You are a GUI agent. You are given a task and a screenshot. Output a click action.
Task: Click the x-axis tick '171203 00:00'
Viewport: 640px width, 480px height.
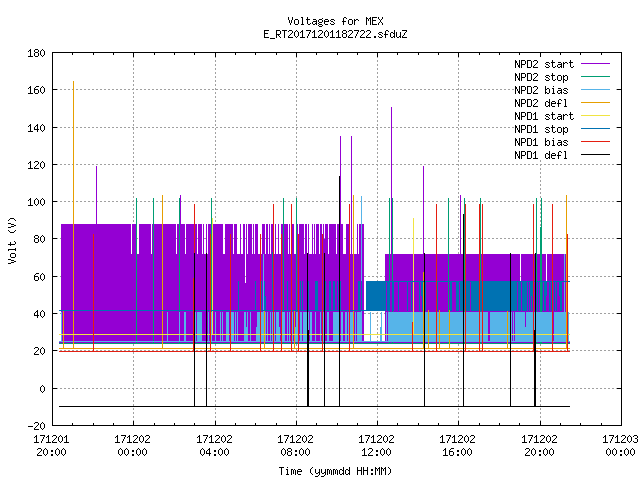click(620, 446)
